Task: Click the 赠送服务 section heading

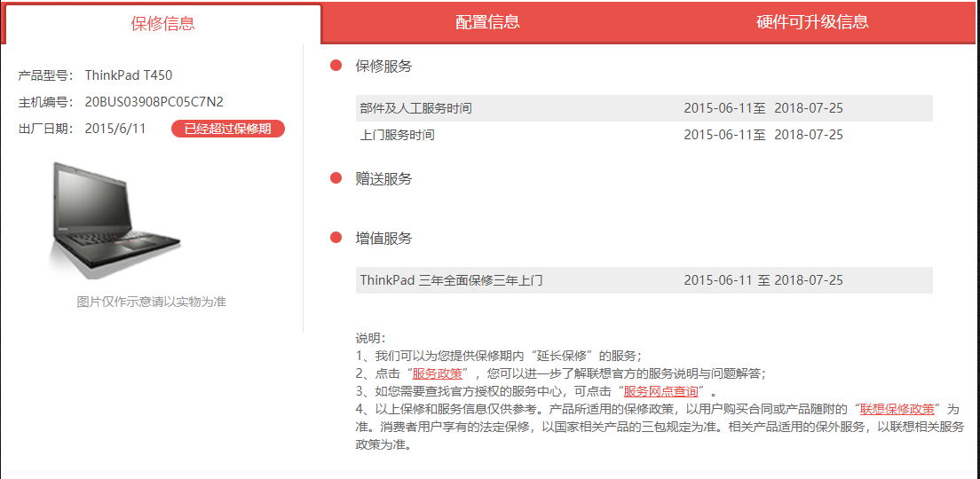Action: click(383, 178)
